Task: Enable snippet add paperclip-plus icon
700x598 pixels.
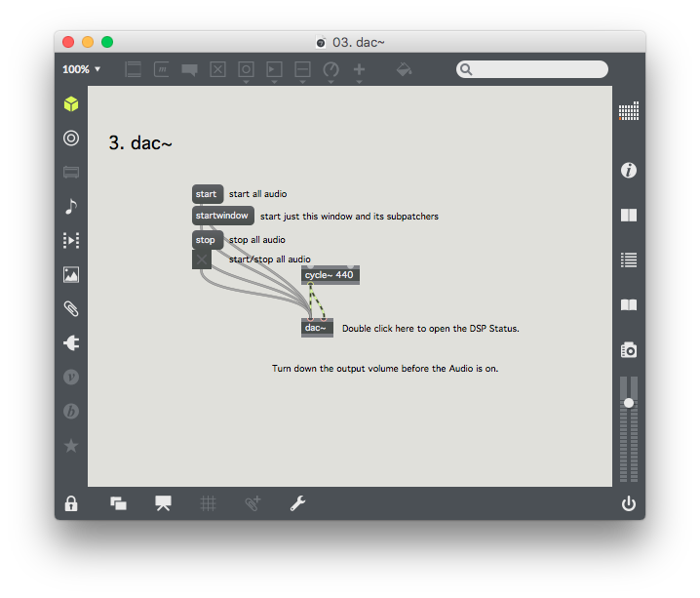Action: coord(253,503)
